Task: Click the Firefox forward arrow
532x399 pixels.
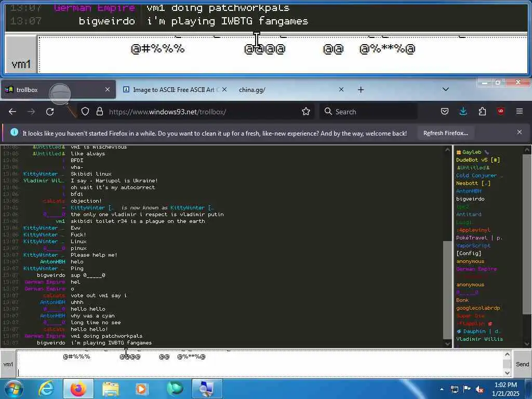Action: (x=31, y=112)
